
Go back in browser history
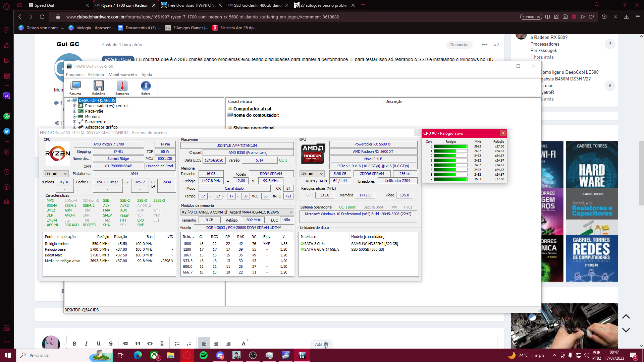[20, 17]
